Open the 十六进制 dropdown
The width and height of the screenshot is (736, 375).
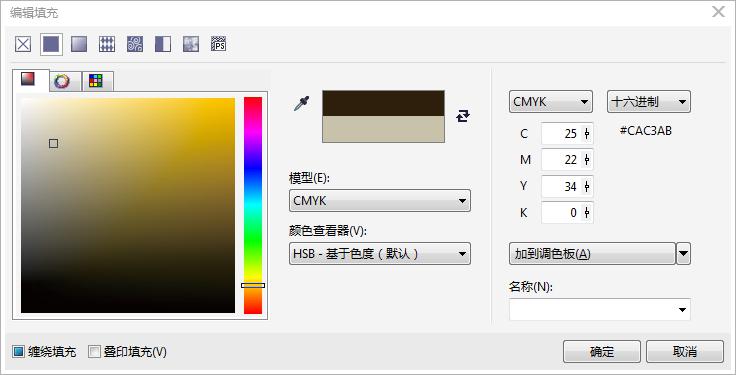(x=649, y=102)
